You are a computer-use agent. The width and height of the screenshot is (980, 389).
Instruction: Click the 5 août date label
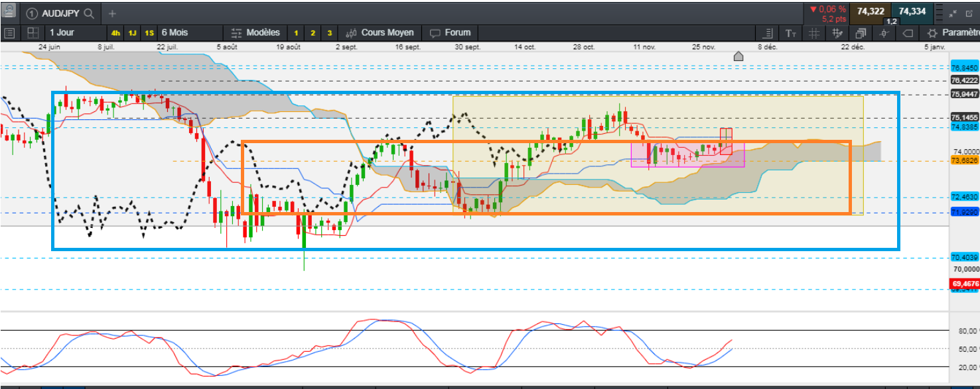pos(226,47)
